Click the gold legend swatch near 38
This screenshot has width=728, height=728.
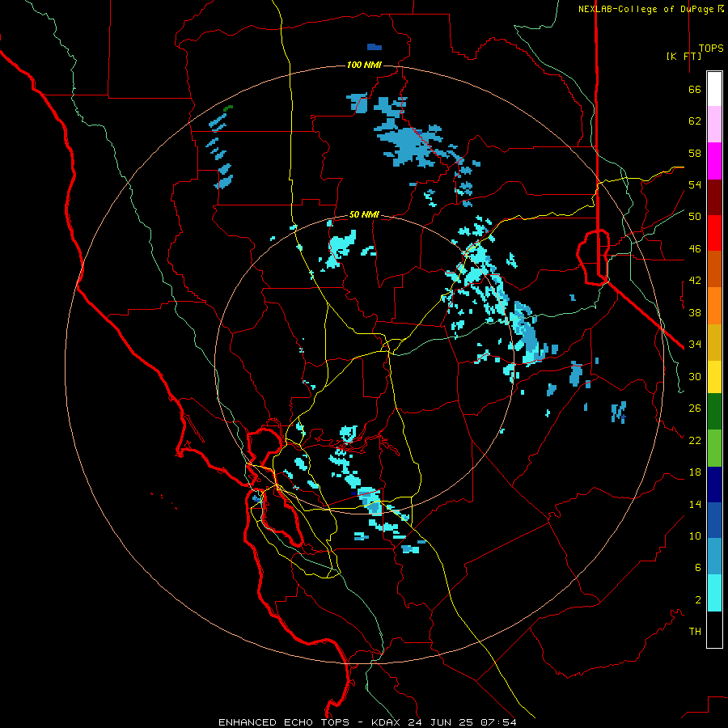click(714, 342)
